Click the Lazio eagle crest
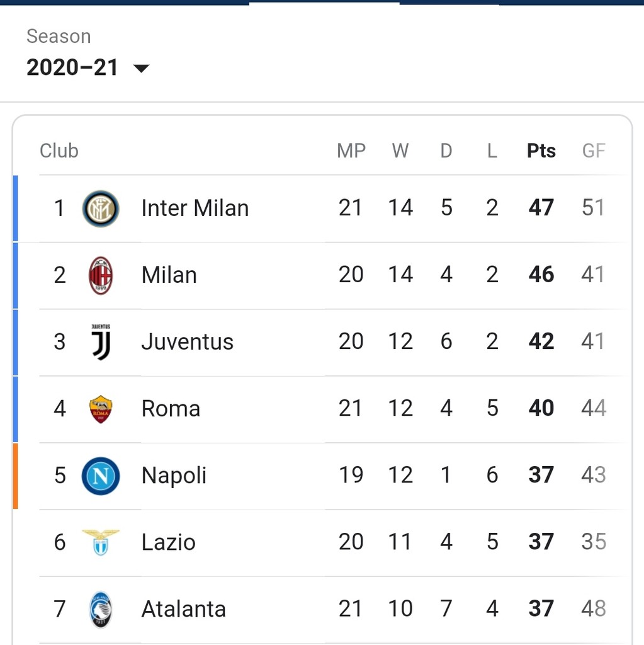 point(101,542)
